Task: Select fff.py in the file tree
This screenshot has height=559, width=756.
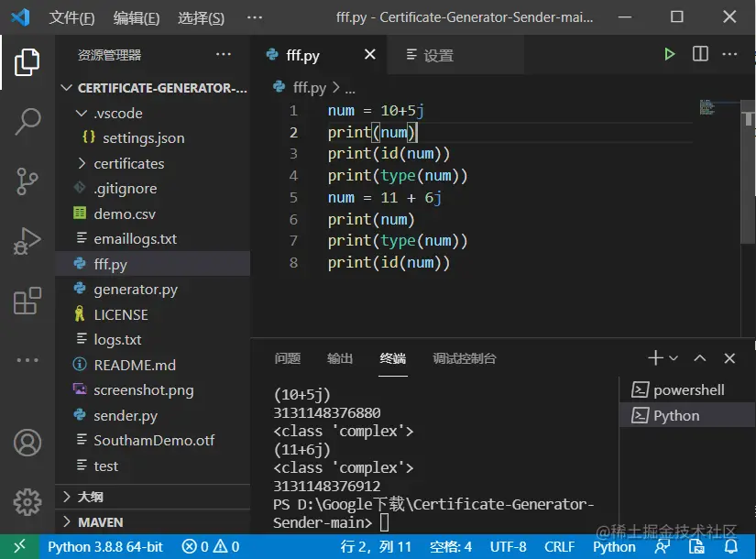Action: (x=152, y=264)
